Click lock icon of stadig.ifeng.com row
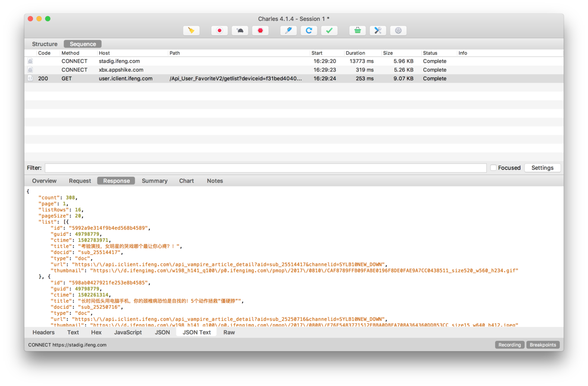Screen dimensions: 588x386 click(x=30, y=61)
